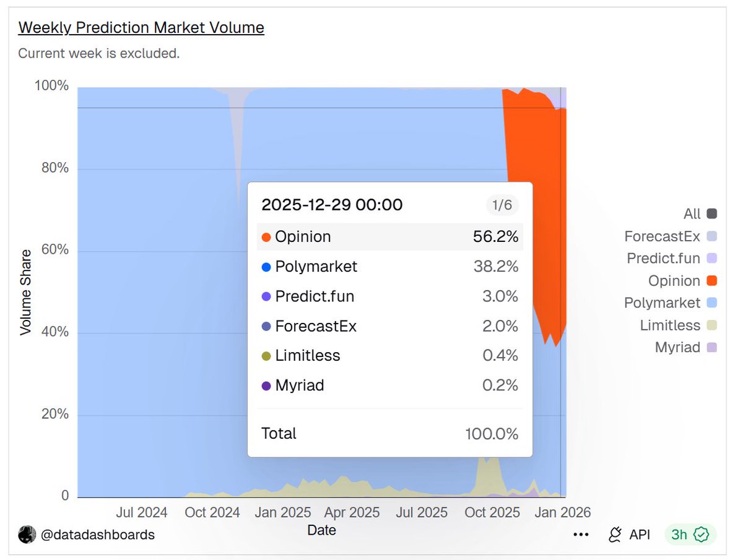743x560 pixels.
Task: Select the Myriad legend label
Action: pyautogui.click(x=677, y=348)
